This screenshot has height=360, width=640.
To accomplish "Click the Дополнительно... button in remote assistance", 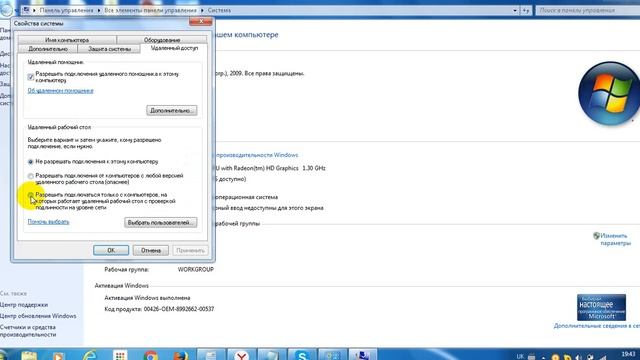I will 171,111.
